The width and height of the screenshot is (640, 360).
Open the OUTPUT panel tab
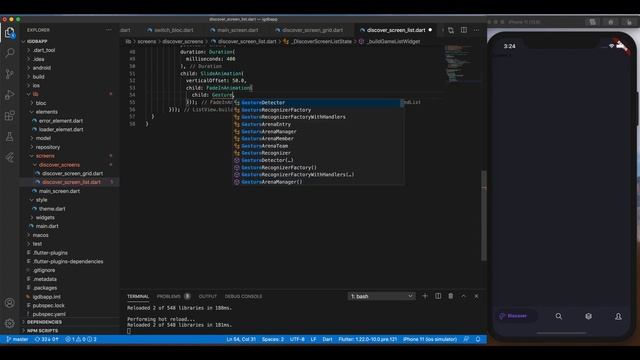[207, 296]
